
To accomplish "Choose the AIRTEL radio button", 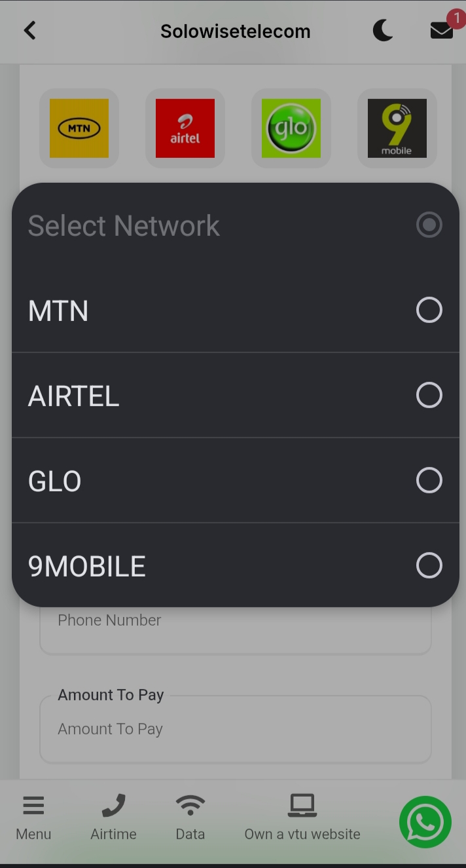I will tap(429, 395).
